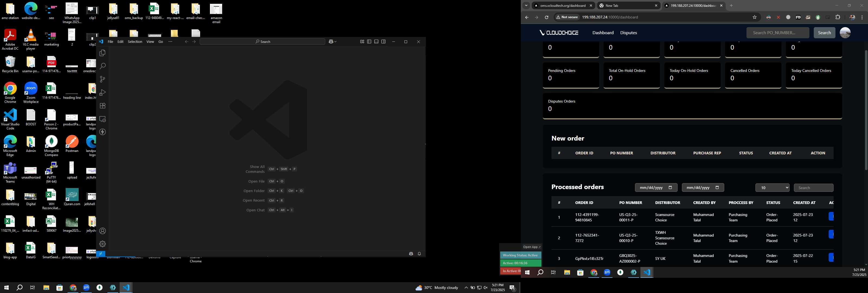Click VS Code Go Forward arrow
This screenshot has height=293, width=868.
[194, 42]
